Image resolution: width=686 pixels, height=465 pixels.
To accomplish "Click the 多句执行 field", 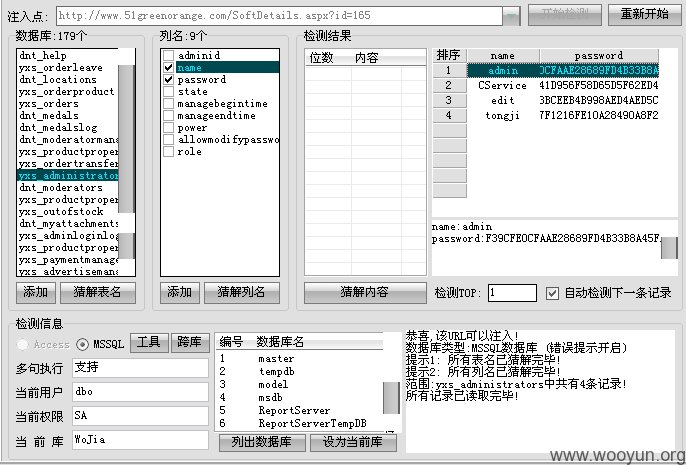I will tap(140, 367).
